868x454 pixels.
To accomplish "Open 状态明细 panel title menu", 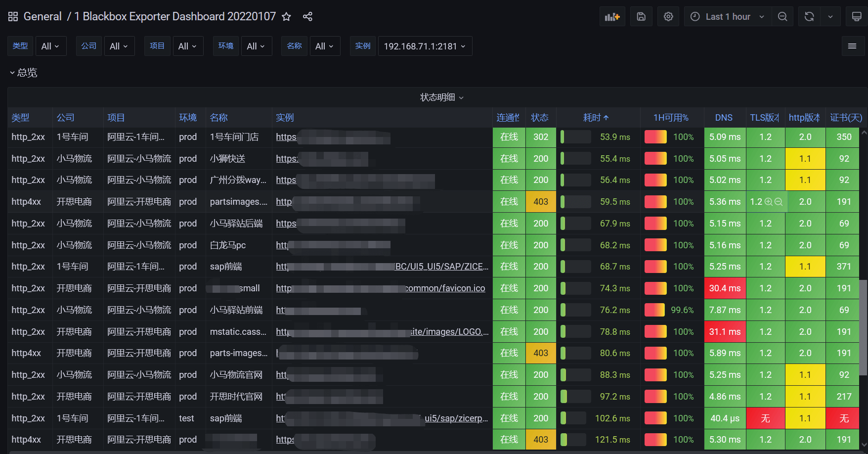I will [x=442, y=97].
